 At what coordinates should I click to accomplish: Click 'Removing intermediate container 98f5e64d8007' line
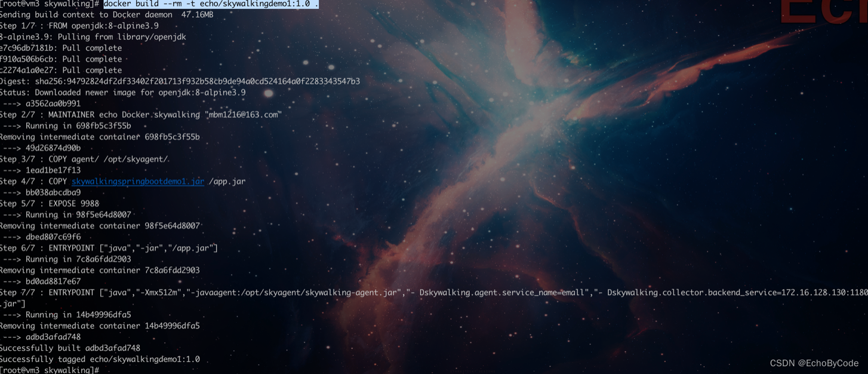coord(100,226)
